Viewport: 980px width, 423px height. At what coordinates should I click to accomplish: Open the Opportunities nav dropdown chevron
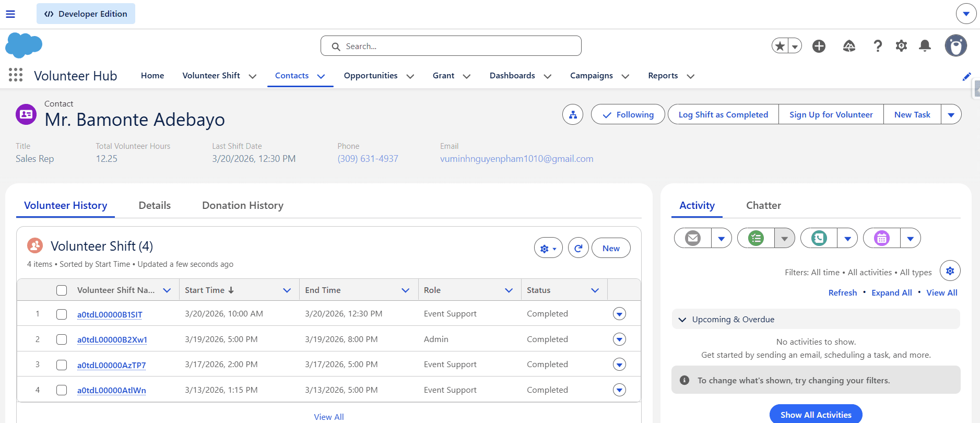410,76
